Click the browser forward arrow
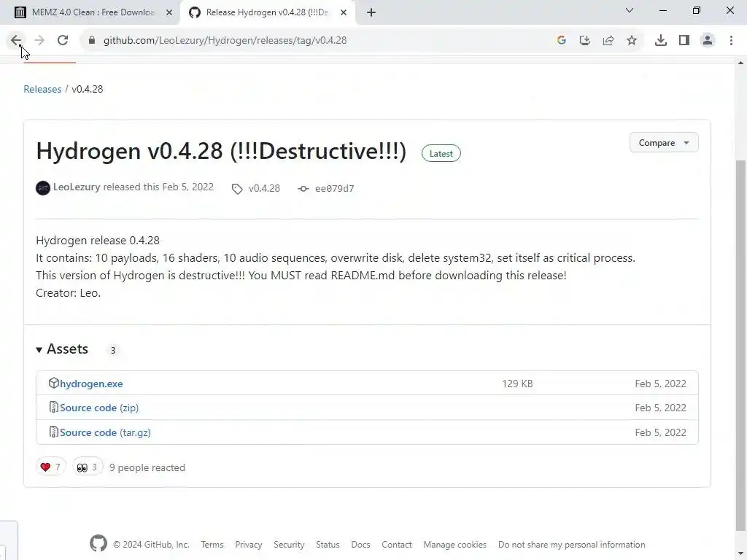Viewport: 747px width, 560px height. click(39, 41)
